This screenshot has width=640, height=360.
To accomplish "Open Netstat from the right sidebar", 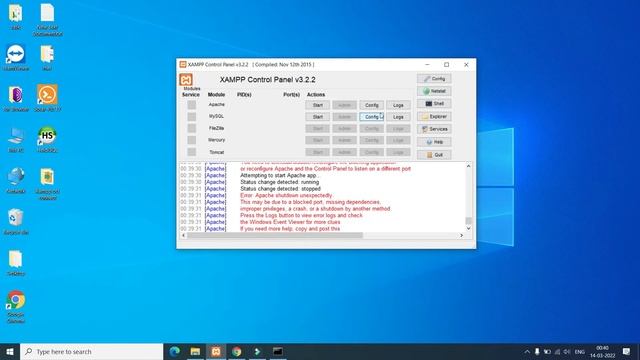I will [x=434, y=91].
